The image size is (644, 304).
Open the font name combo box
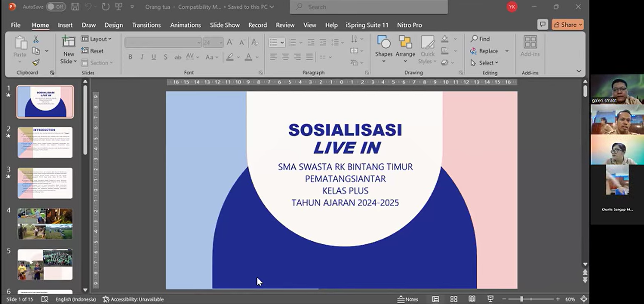(x=163, y=43)
